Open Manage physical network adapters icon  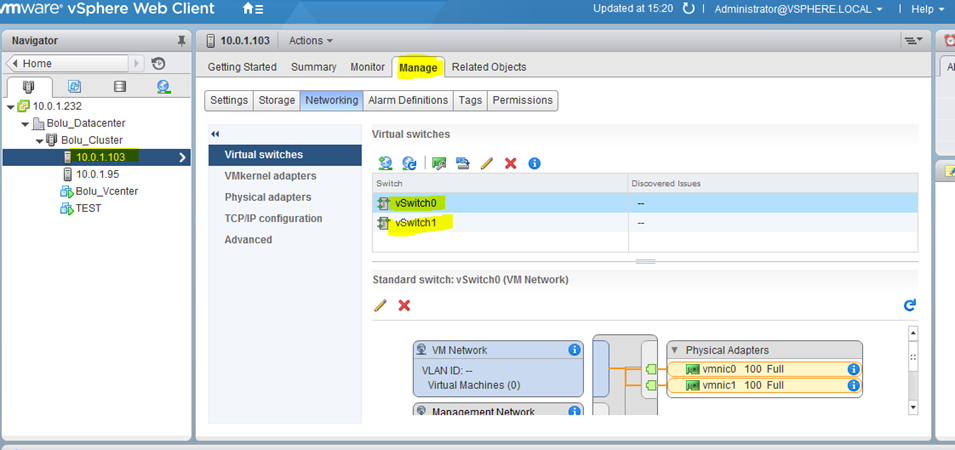click(439, 163)
